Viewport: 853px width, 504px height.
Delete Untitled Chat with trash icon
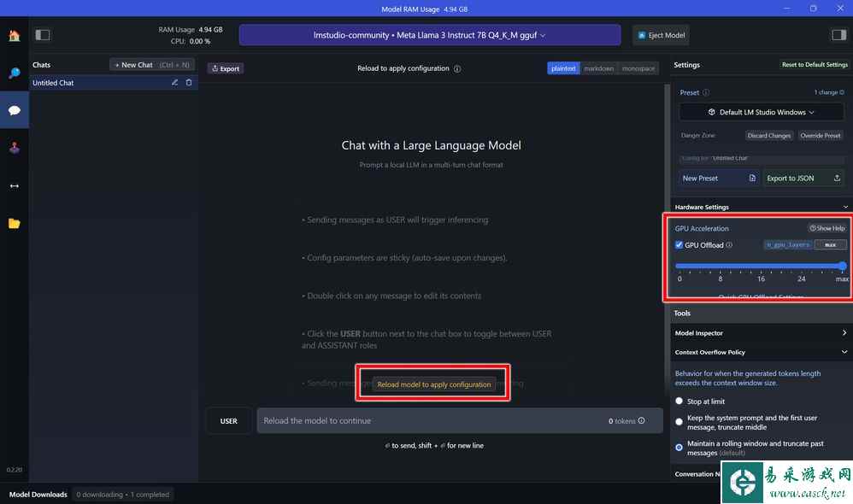[x=189, y=83]
